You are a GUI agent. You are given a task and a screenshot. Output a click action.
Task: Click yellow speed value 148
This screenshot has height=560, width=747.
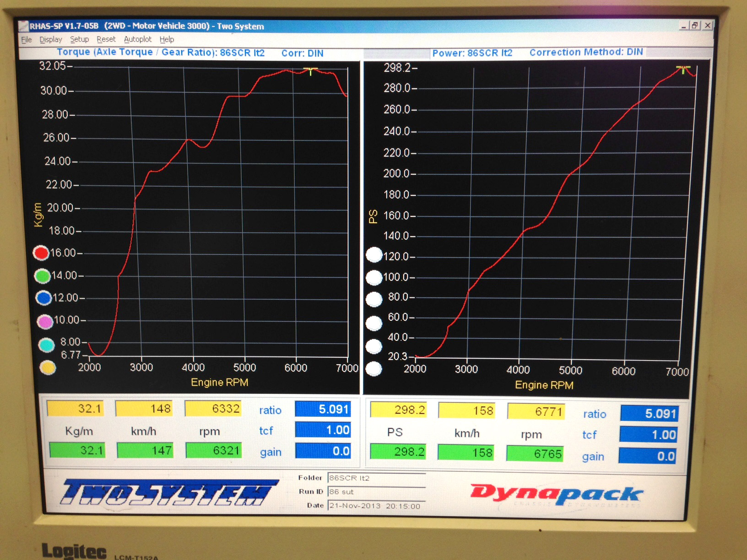144,409
